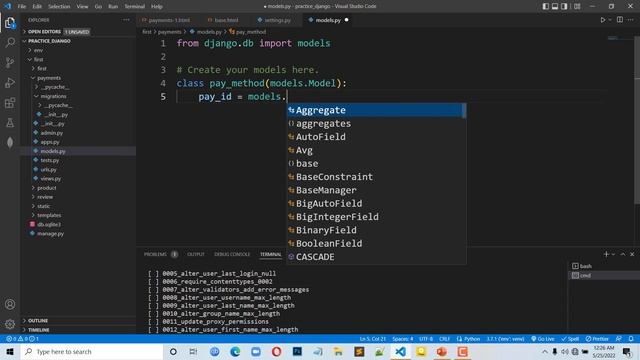640x360 pixels.
Task: Switch to the Output panel tab
Action: (196, 254)
